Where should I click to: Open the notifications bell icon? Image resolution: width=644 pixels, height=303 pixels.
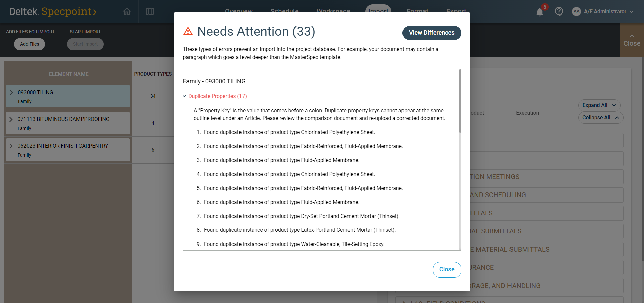(x=540, y=12)
